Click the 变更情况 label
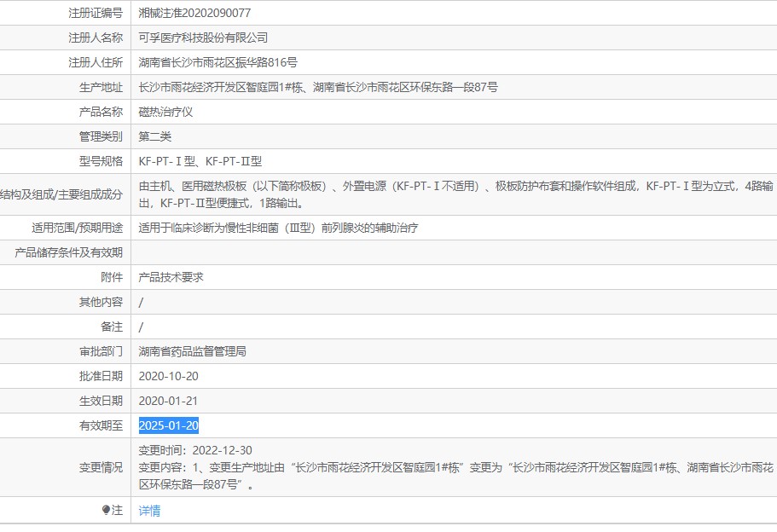 101,467
